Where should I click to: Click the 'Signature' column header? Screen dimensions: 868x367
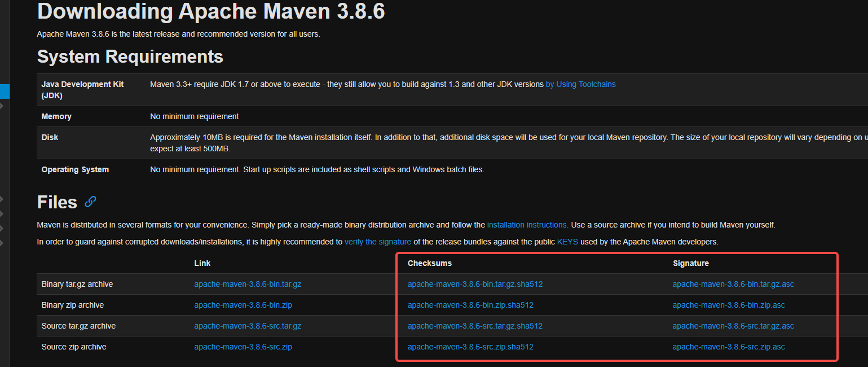coord(691,263)
